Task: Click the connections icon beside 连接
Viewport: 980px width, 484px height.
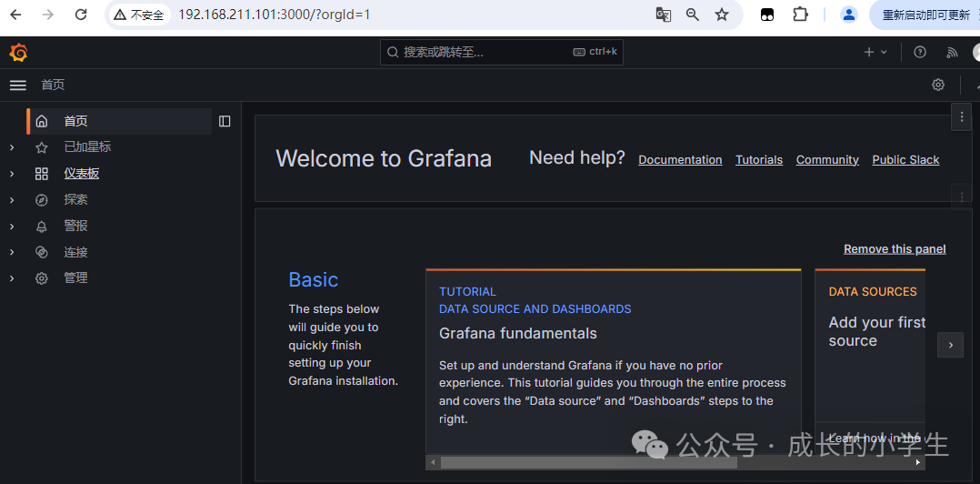Action: click(41, 253)
